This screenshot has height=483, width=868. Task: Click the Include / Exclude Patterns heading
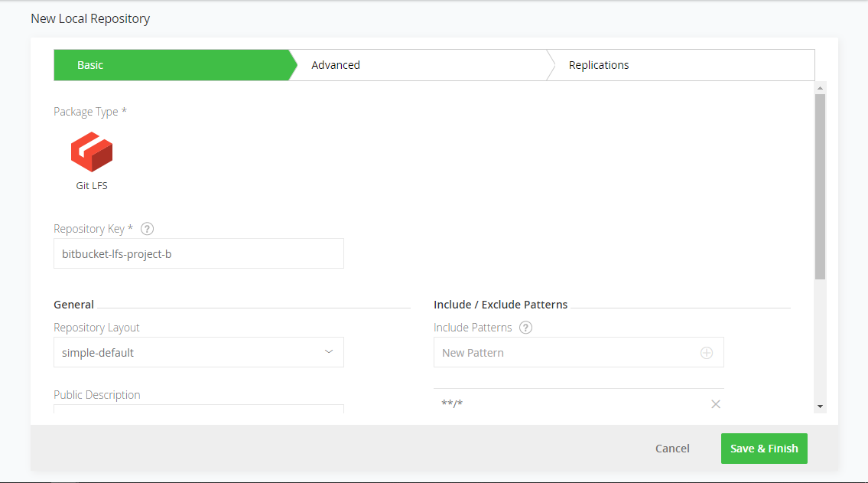500,305
